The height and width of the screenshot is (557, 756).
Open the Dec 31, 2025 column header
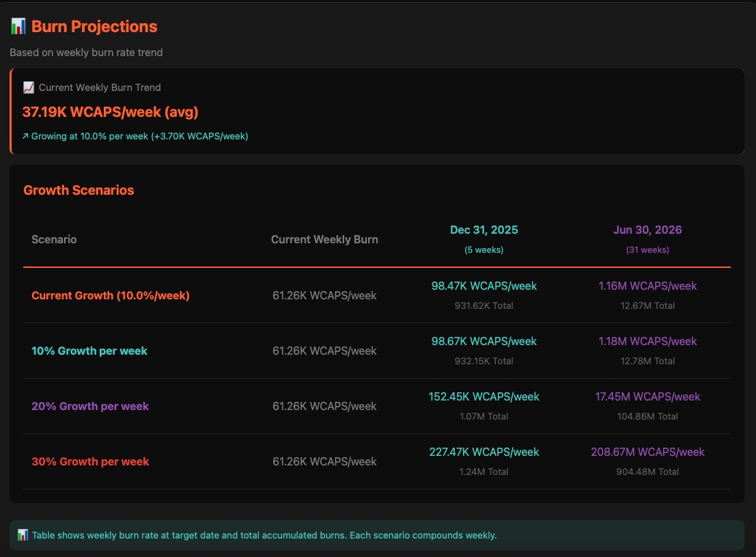tap(484, 230)
